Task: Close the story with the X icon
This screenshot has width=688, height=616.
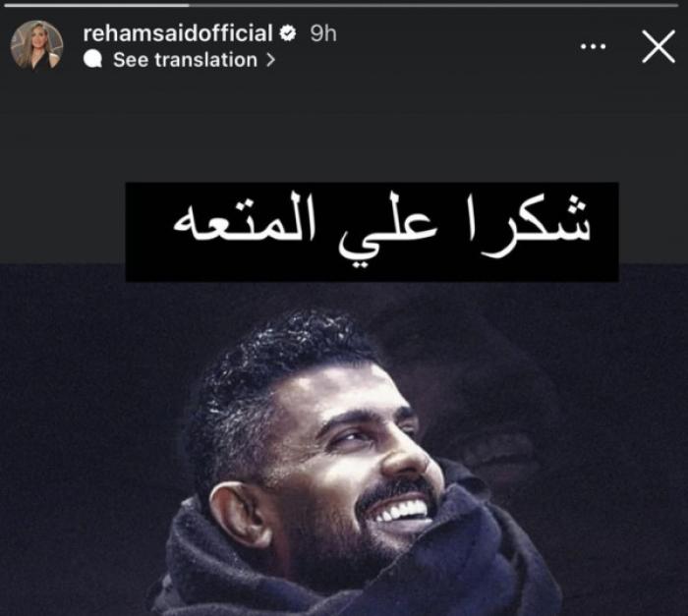Action: [x=659, y=46]
